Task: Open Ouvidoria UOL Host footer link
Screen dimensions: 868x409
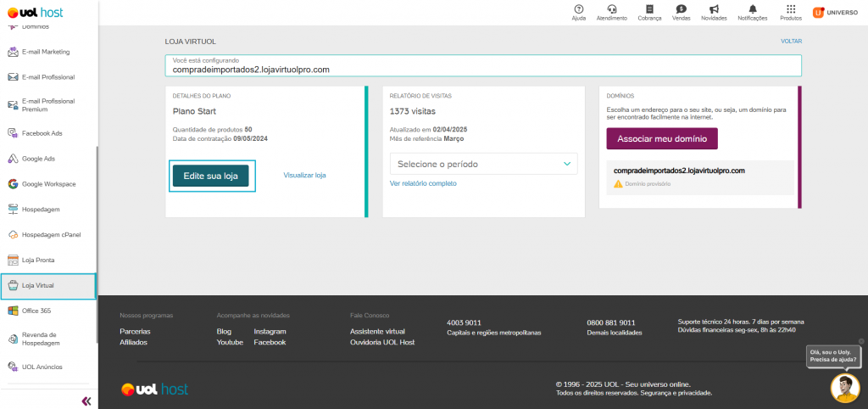Action: (x=382, y=343)
